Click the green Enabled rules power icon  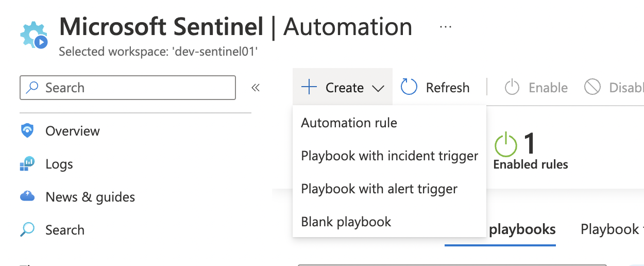505,144
